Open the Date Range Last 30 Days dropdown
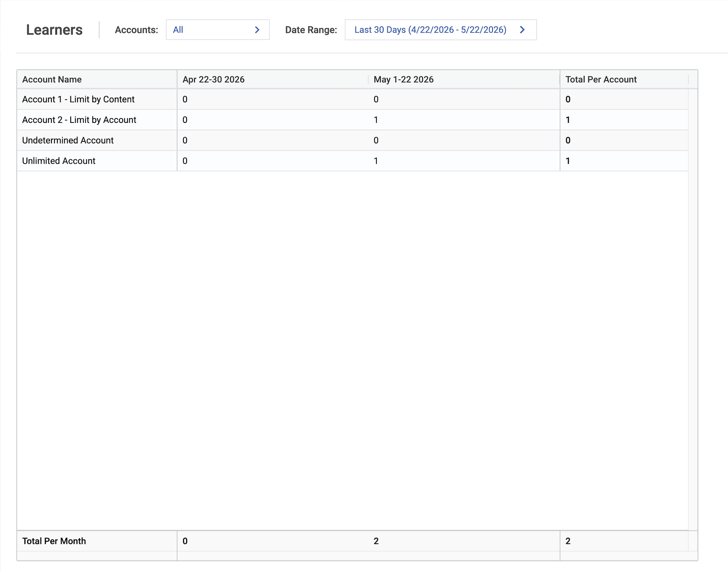The width and height of the screenshot is (728, 571). (x=441, y=30)
